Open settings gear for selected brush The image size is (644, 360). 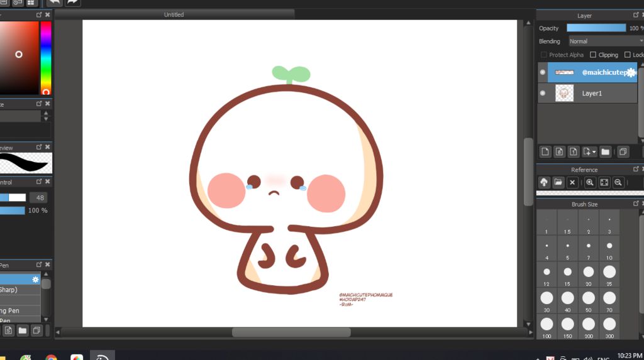point(35,280)
